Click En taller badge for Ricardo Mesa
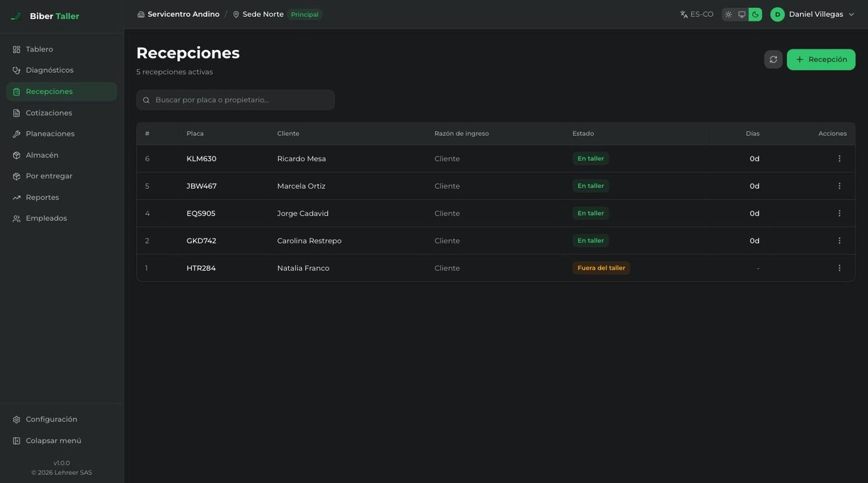868x483 pixels. pos(591,158)
